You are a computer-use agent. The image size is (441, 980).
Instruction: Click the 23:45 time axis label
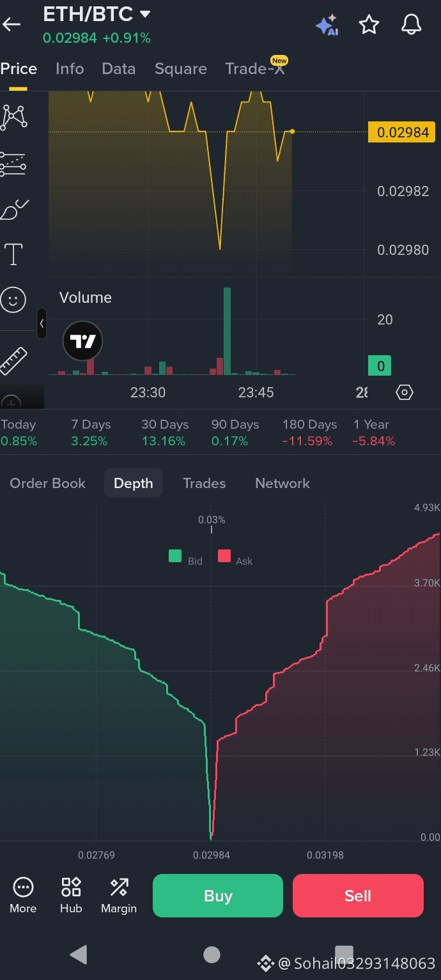256,392
